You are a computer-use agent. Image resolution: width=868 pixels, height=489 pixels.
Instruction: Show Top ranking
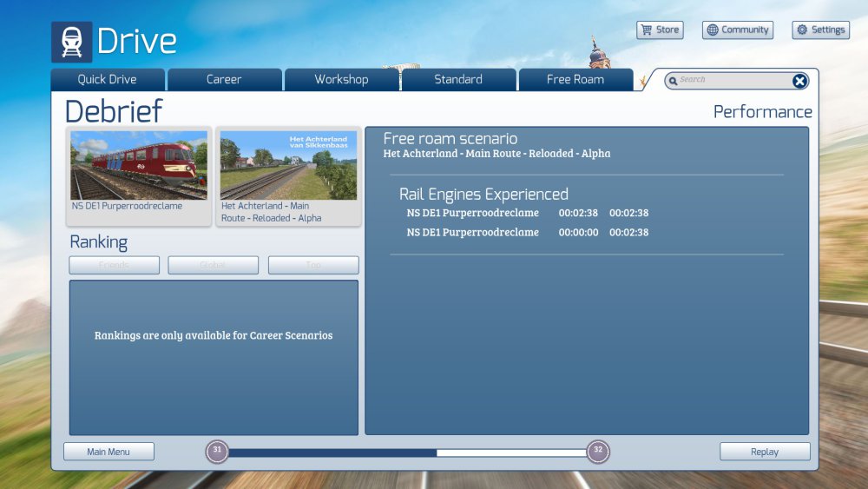313,265
